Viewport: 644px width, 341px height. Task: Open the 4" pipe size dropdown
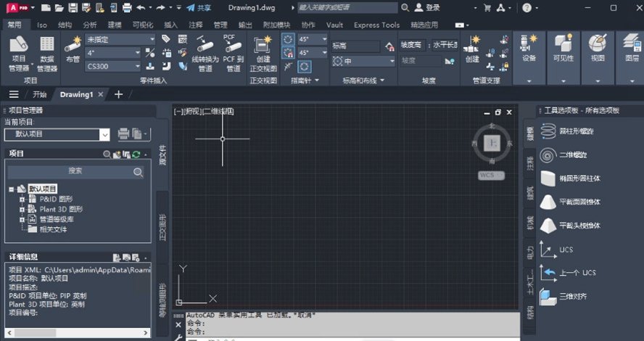[x=138, y=53]
